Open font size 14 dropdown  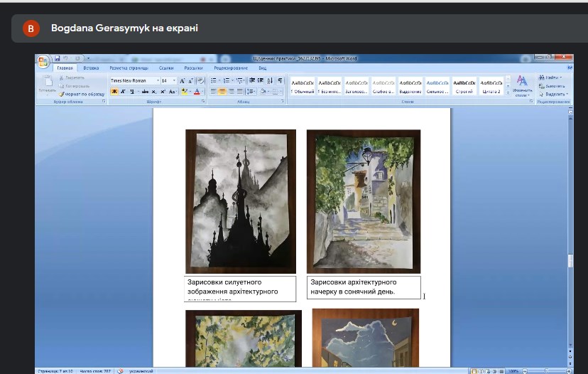coord(174,81)
